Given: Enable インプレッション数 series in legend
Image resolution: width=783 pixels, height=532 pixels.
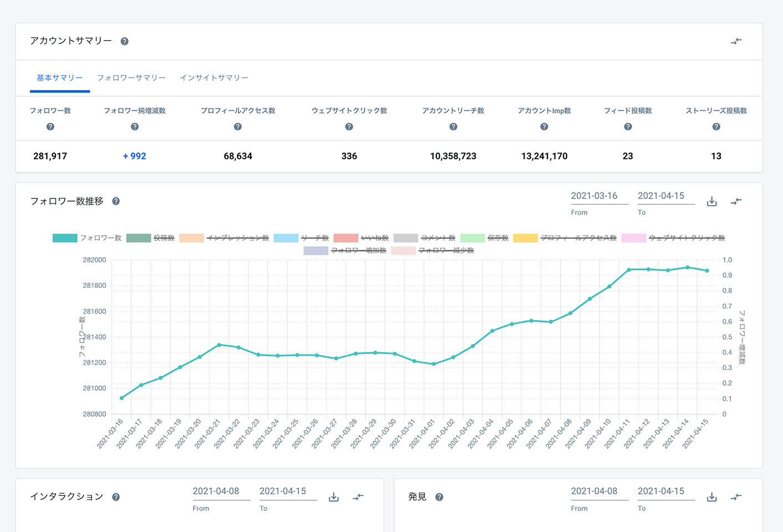Looking at the screenshot, I should 237,238.
